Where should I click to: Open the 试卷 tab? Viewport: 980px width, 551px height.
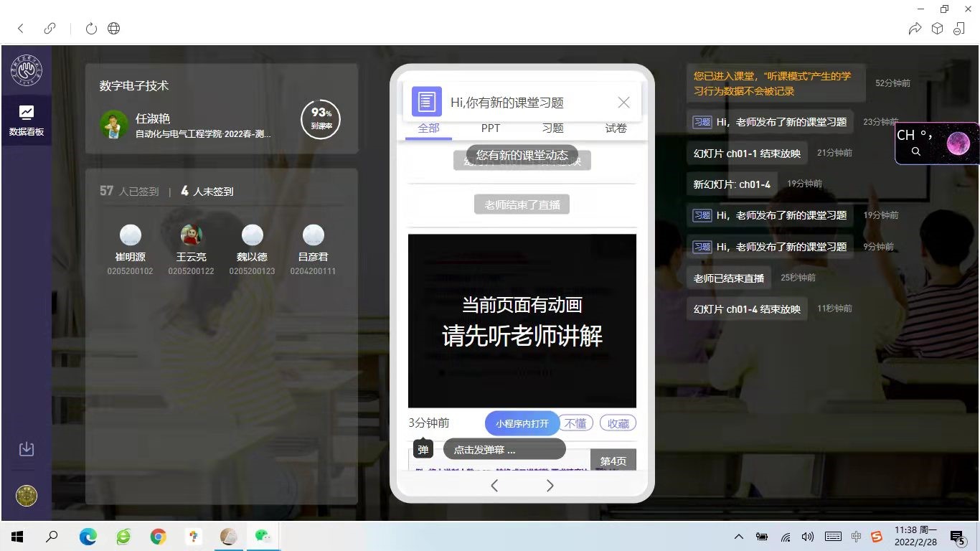616,128
